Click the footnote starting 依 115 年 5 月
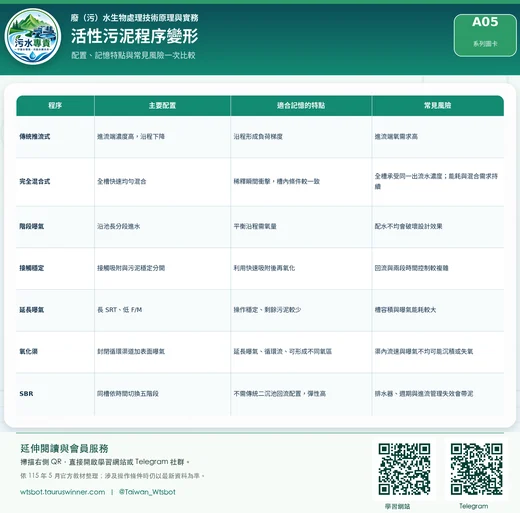The image size is (520, 513). pos(112,476)
